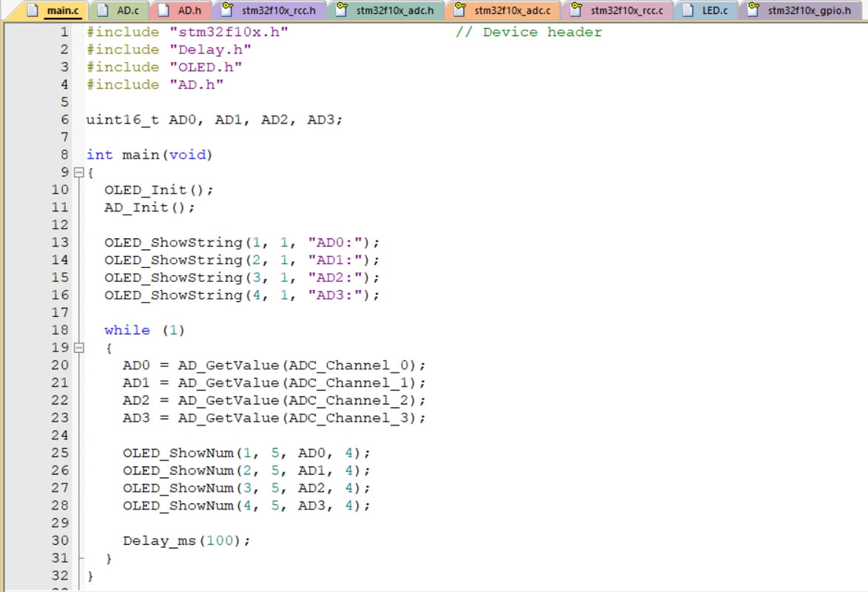Click the file icon on AD.c tab
The height and width of the screenshot is (592, 868).
(x=102, y=10)
